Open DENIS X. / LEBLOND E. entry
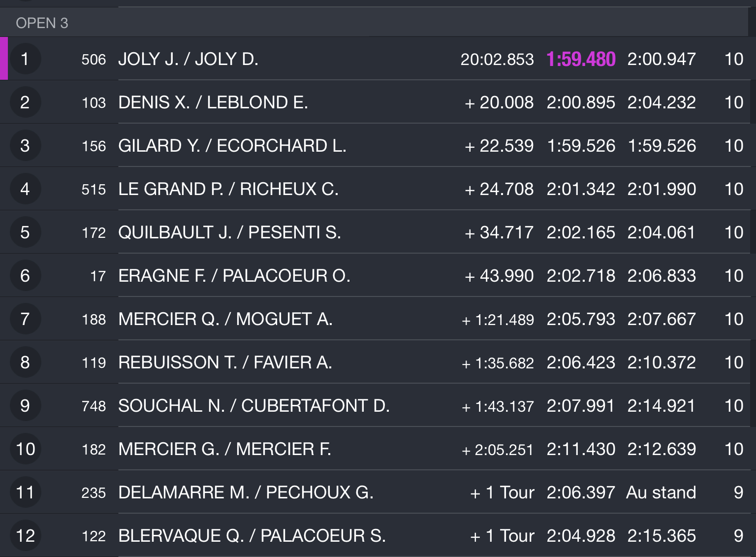 (x=378, y=102)
